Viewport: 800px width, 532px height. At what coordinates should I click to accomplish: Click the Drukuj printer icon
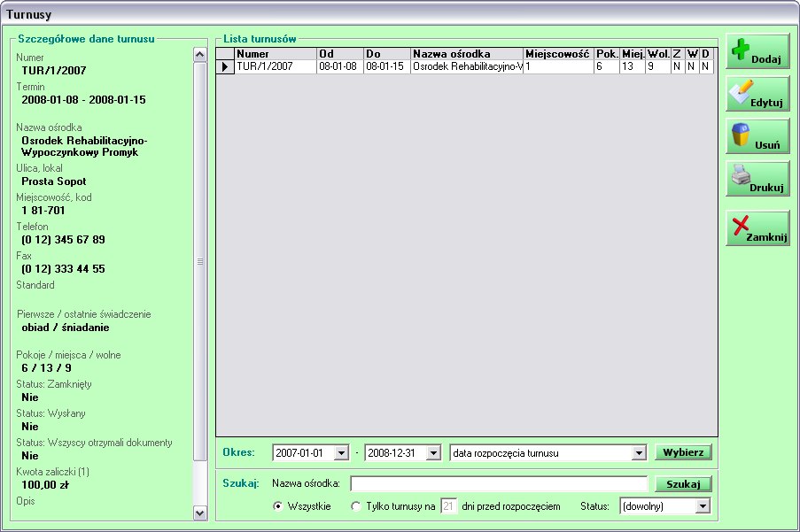point(742,177)
